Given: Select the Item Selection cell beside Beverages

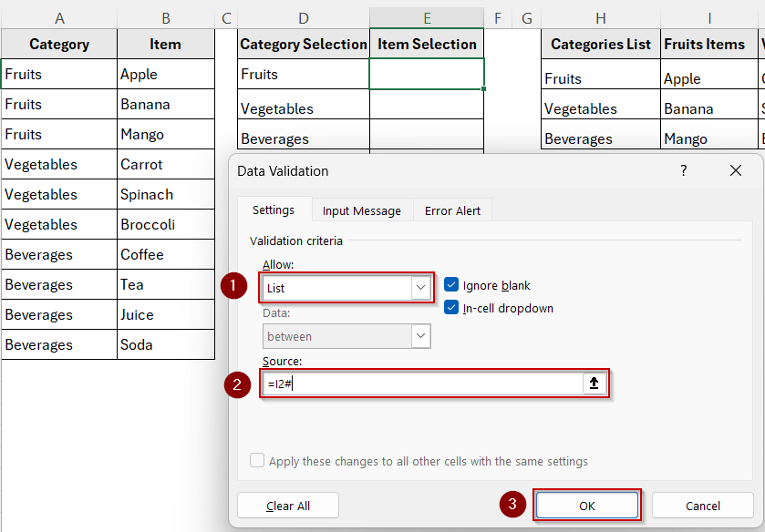Looking at the screenshot, I should [427, 134].
